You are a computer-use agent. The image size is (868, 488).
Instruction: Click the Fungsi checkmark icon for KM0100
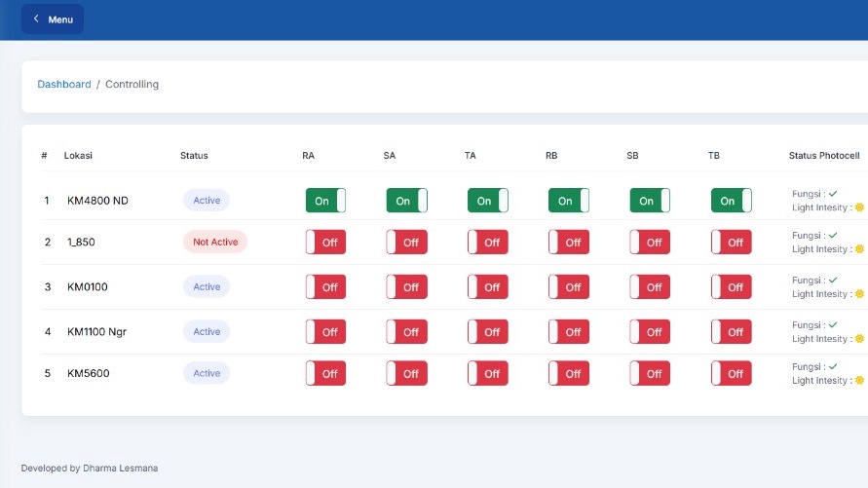coord(833,280)
